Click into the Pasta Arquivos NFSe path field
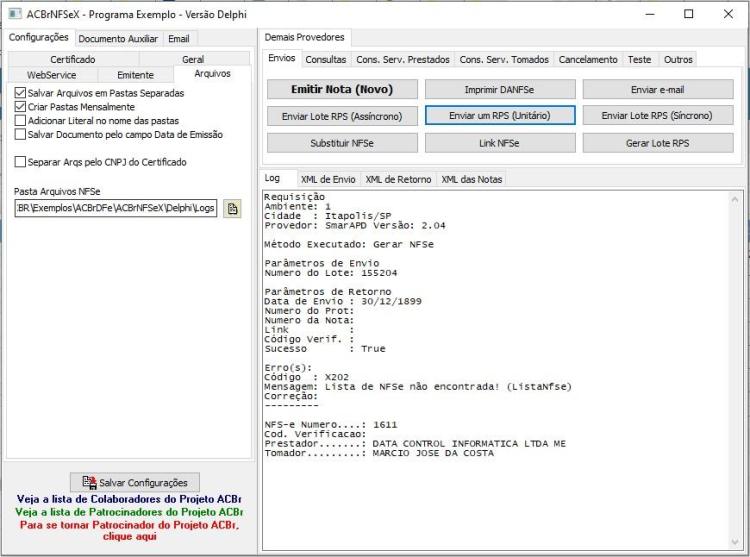 pos(116,208)
